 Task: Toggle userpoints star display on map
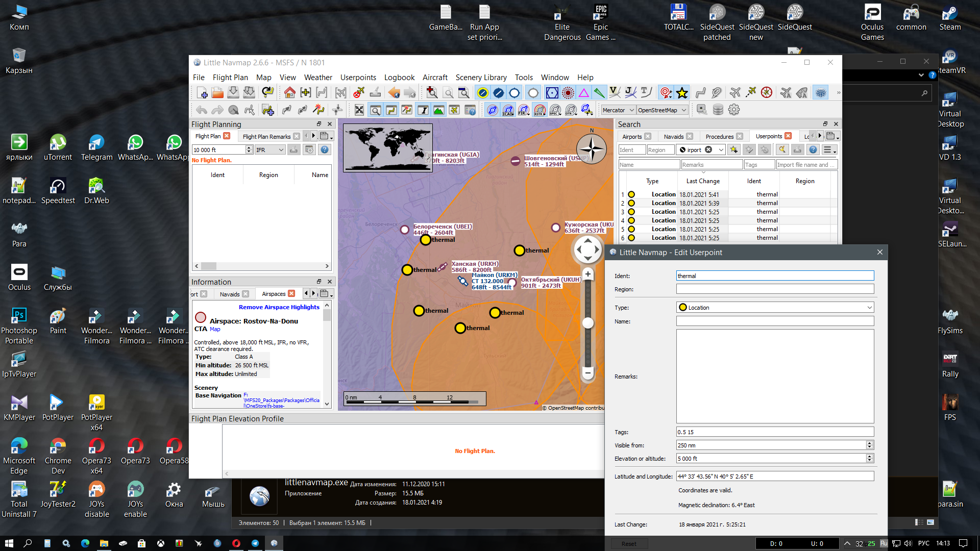[x=682, y=93]
